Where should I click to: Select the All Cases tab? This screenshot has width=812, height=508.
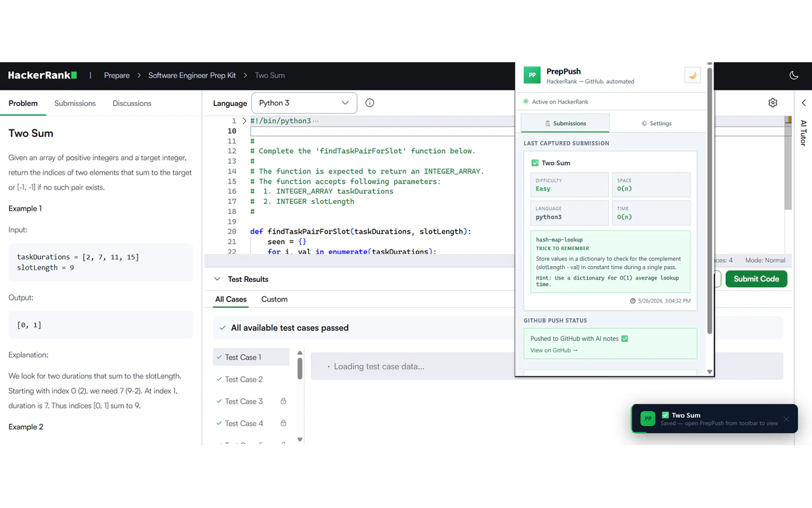(x=231, y=299)
